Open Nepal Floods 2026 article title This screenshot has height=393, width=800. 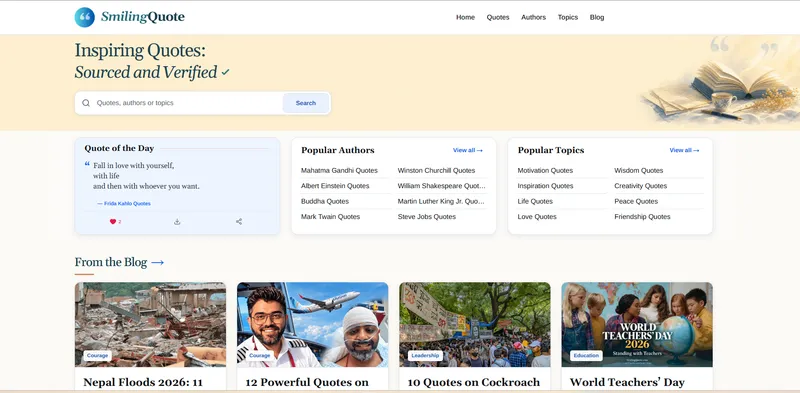(143, 383)
